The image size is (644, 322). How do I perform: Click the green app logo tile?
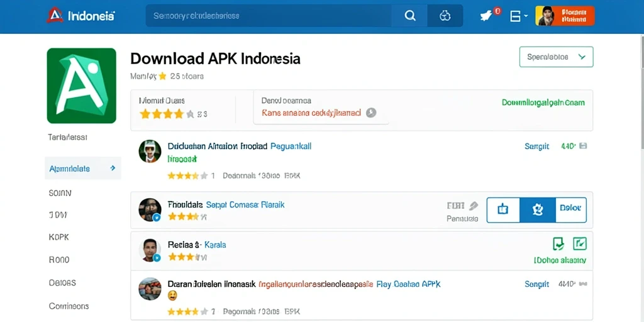click(81, 86)
